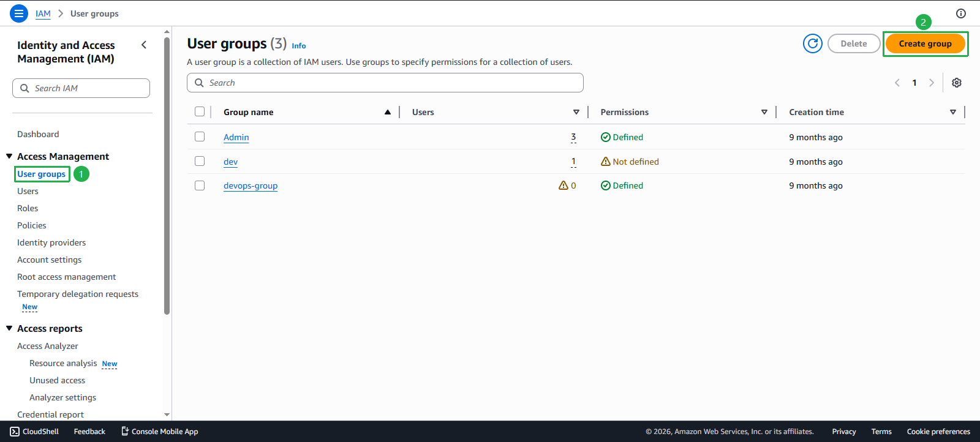The image size is (980, 442).
Task: Sort by Group name ascending arrow
Action: tap(388, 112)
